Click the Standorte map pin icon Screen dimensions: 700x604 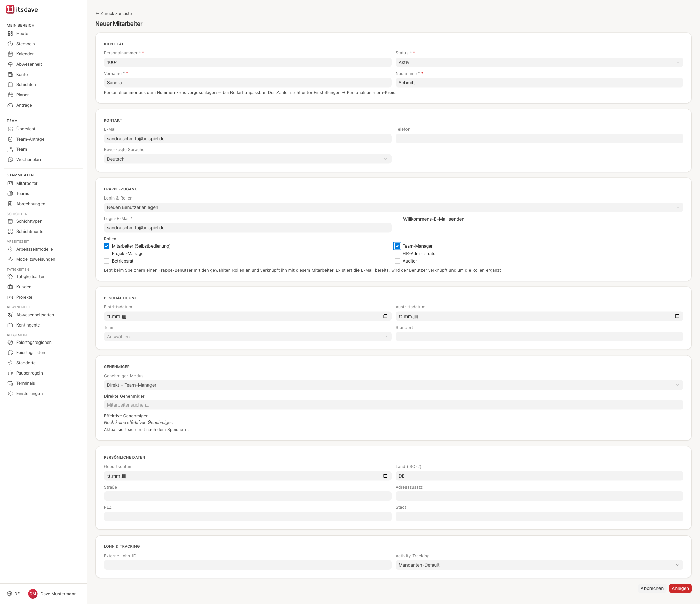(10, 363)
